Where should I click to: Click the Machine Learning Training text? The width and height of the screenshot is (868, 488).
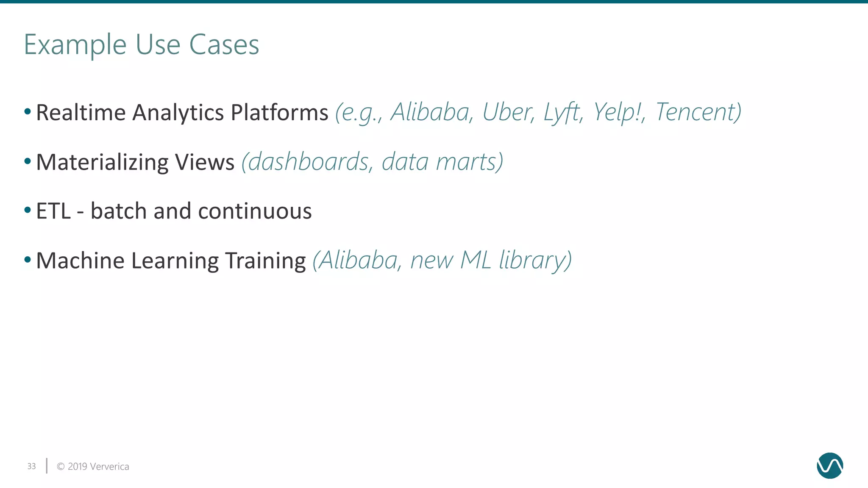tap(171, 261)
